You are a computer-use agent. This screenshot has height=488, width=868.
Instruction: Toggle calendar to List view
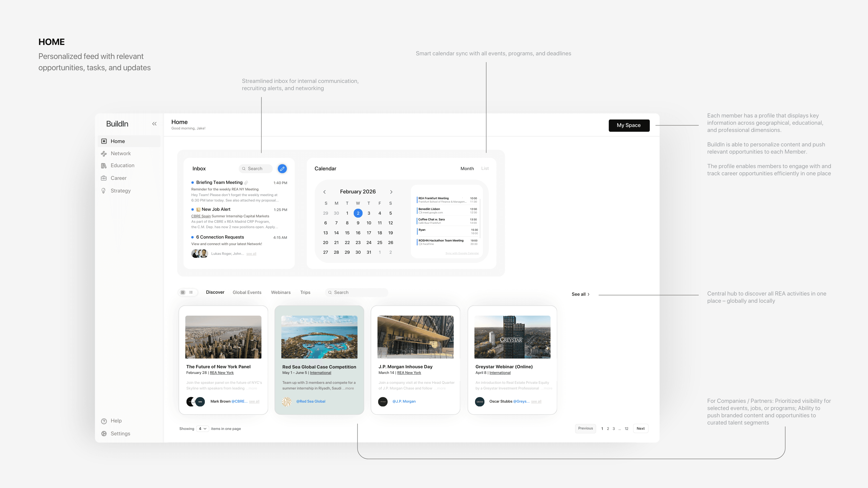tap(485, 168)
